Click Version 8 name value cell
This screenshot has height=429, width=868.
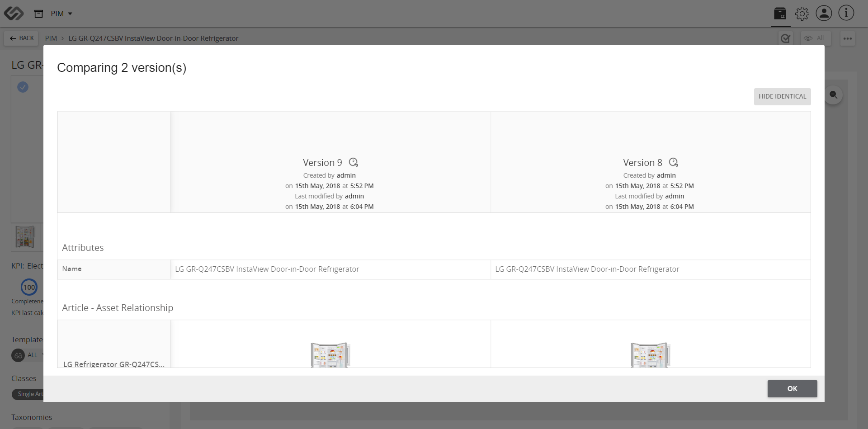click(651, 269)
